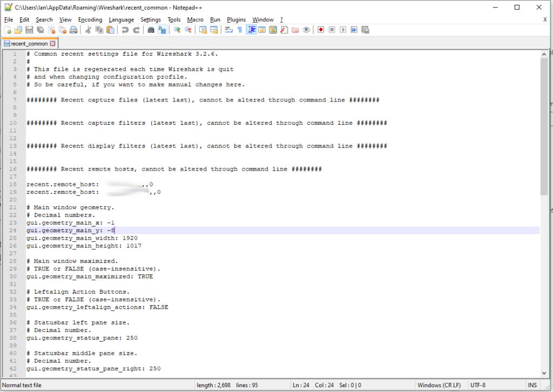The height and width of the screenshot is (392, 553).
Task: Cut the selection with the scissors icon
Action: pos(88,30)
